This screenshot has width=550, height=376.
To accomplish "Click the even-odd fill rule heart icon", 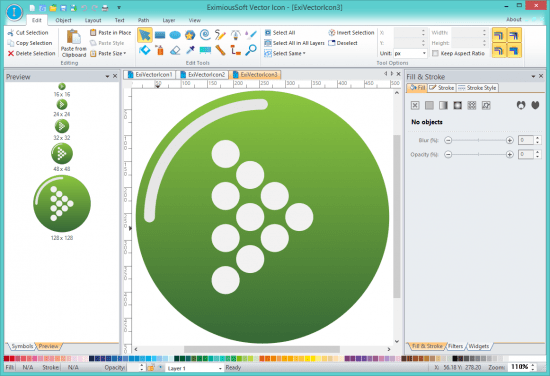I will 521,105.
